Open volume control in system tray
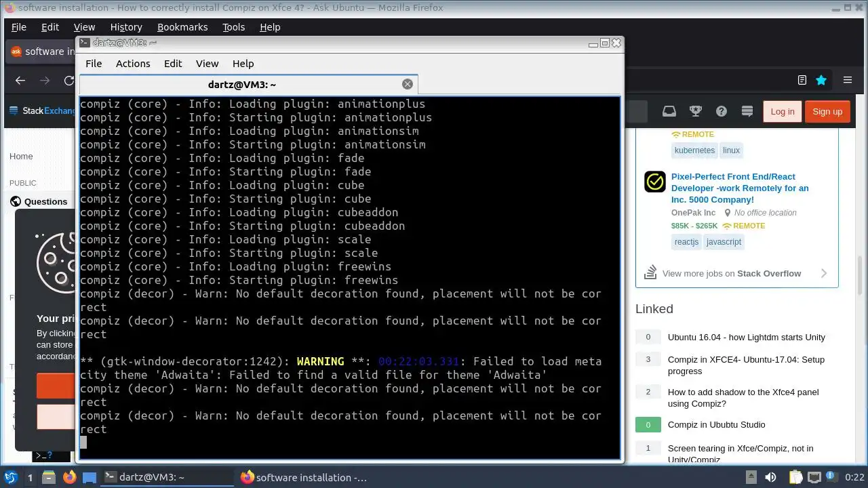This screenshot has height=488, width=868. coord(770,477)
